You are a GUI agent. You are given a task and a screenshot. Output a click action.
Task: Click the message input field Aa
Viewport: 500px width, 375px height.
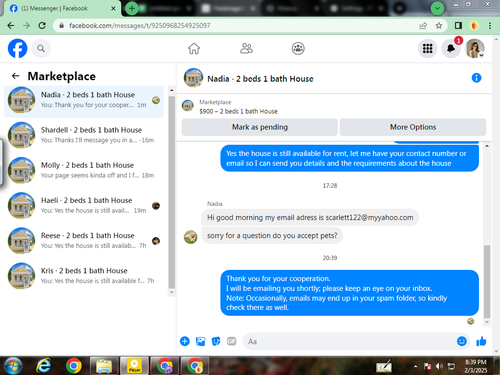348,341
